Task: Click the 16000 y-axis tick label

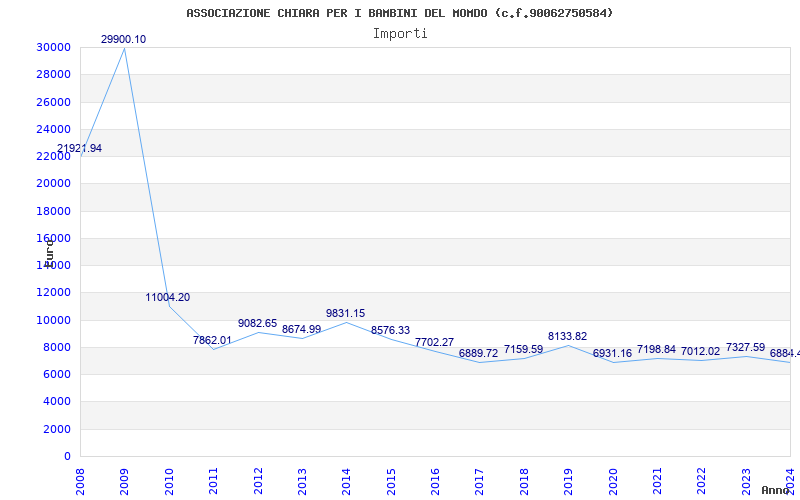Action: [x=53, y=238]
